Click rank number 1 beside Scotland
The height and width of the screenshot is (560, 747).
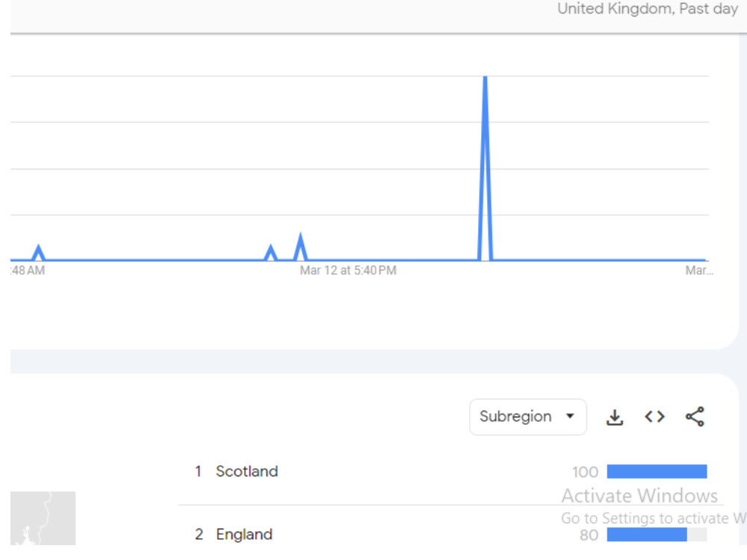198,471
